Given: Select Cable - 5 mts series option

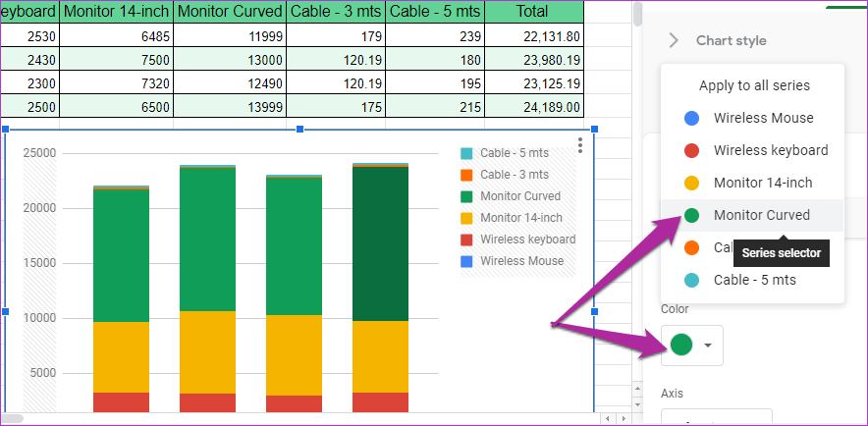Looking at the screenshot, I should pos(754,280).
